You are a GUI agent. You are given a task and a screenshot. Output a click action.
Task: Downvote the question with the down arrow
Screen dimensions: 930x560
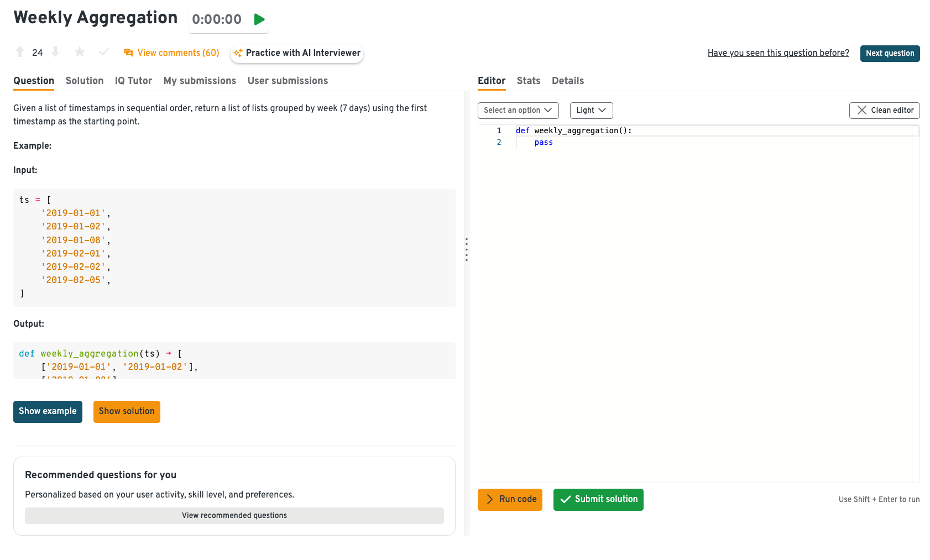(55, 52)
